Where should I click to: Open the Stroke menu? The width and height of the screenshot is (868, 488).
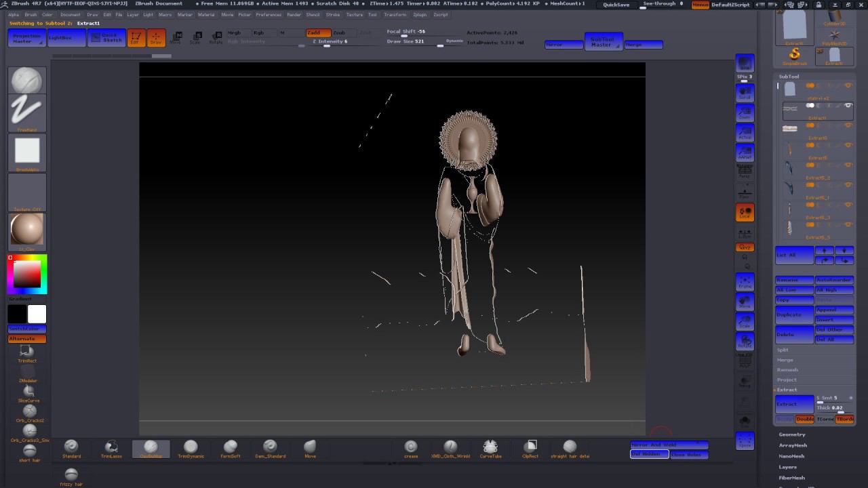(332, 14)
